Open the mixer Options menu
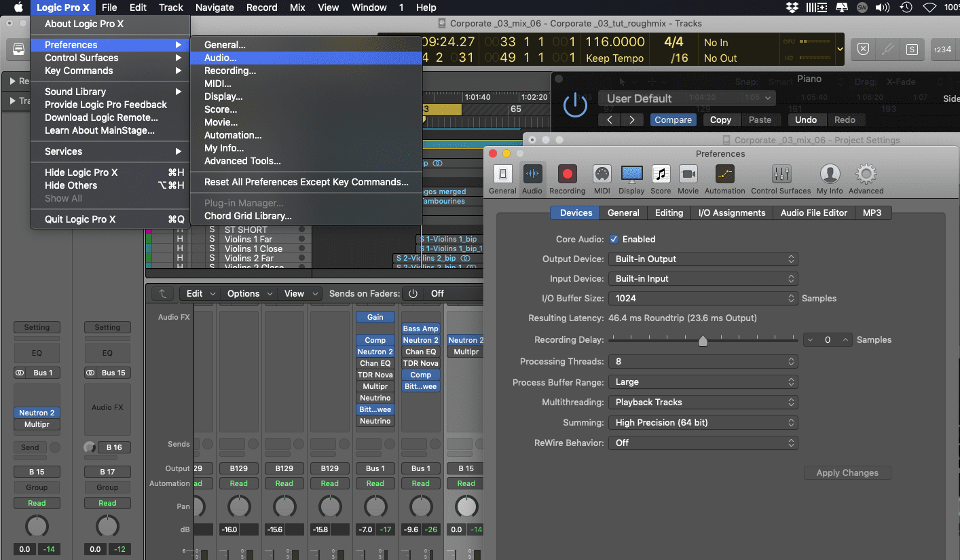 tap(250, 293)
